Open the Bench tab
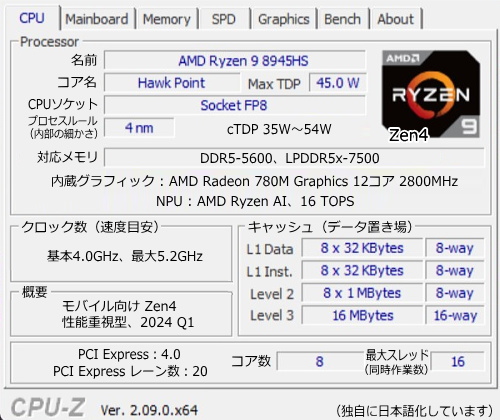Viewport: 500px width, 420px height. tap(343, 19)
